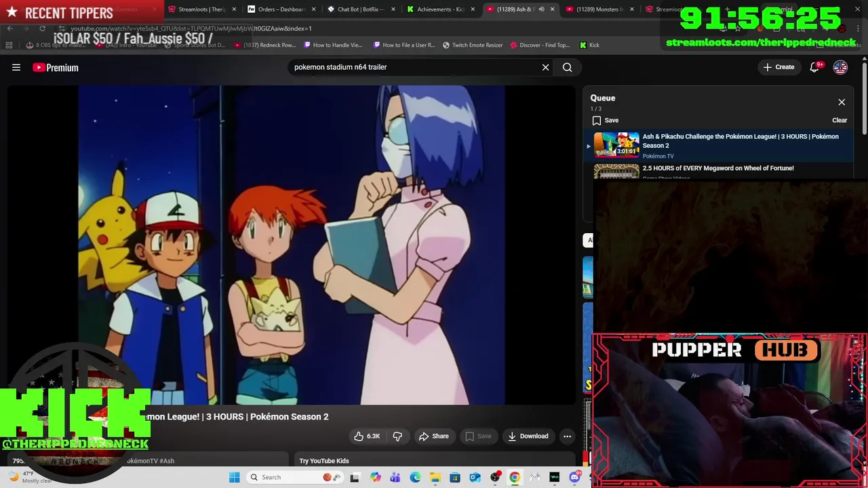Close the Queue panel

(x=842, y=102)
